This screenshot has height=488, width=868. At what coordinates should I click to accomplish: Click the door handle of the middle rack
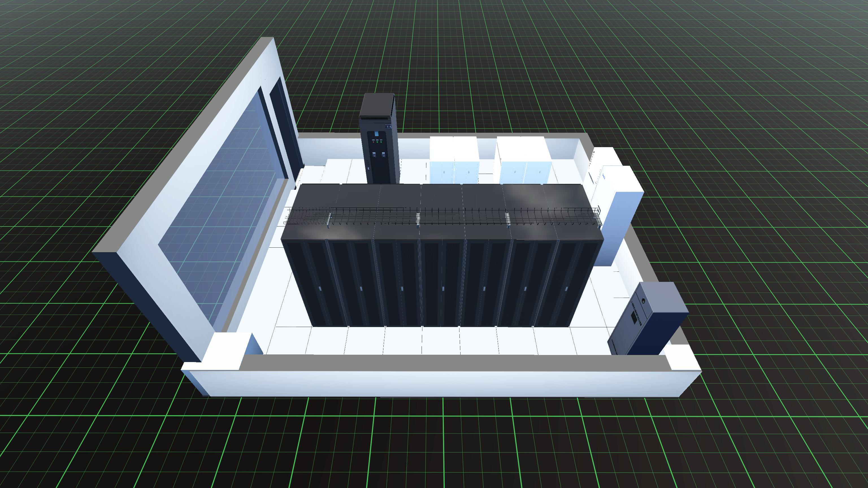point(443,288)
